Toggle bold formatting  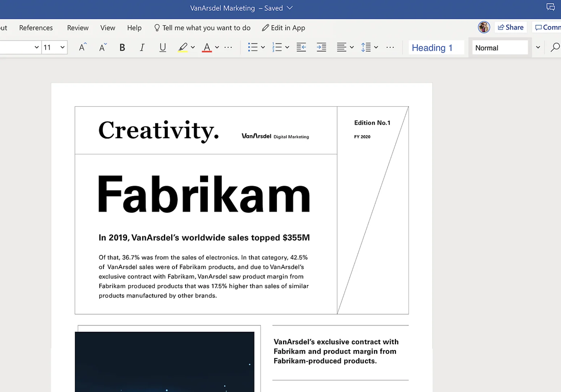122,47
